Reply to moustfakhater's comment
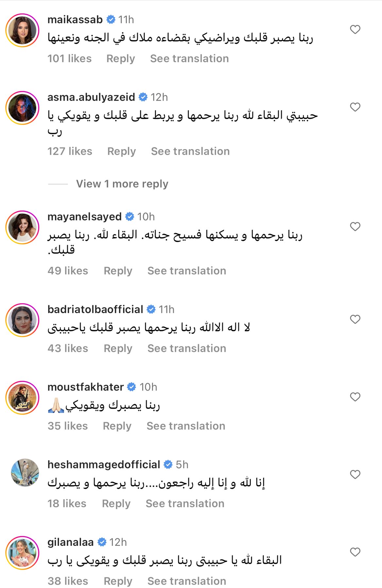This screenshot has width=382, height=588. pos(117,426)
